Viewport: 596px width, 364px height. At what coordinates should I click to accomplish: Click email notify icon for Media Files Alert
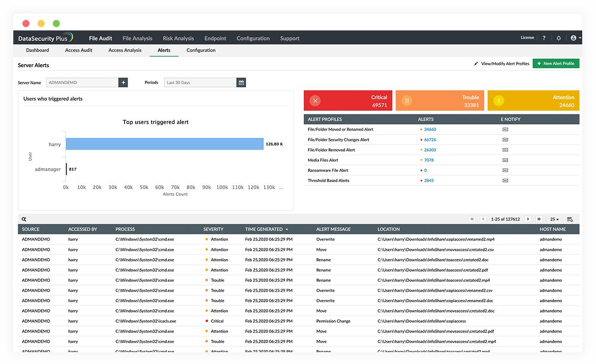click(505, 160)
